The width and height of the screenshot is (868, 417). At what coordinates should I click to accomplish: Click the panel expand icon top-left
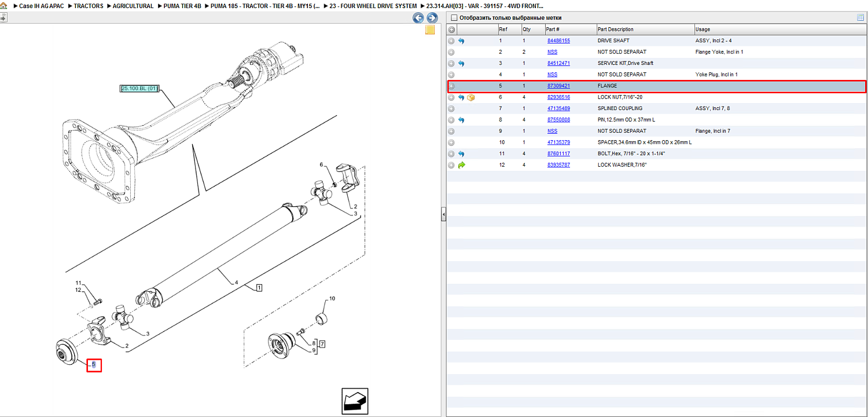click(x=3, y=18)
